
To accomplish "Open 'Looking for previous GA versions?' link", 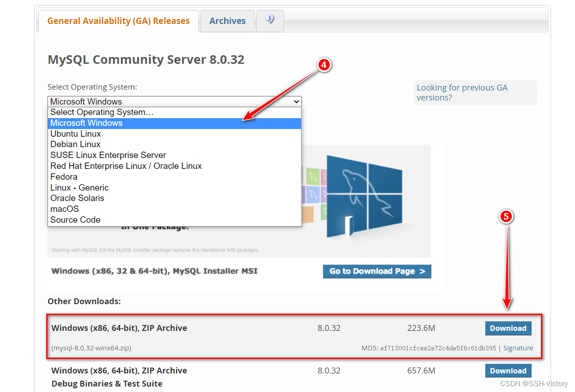I will point(462,93).
